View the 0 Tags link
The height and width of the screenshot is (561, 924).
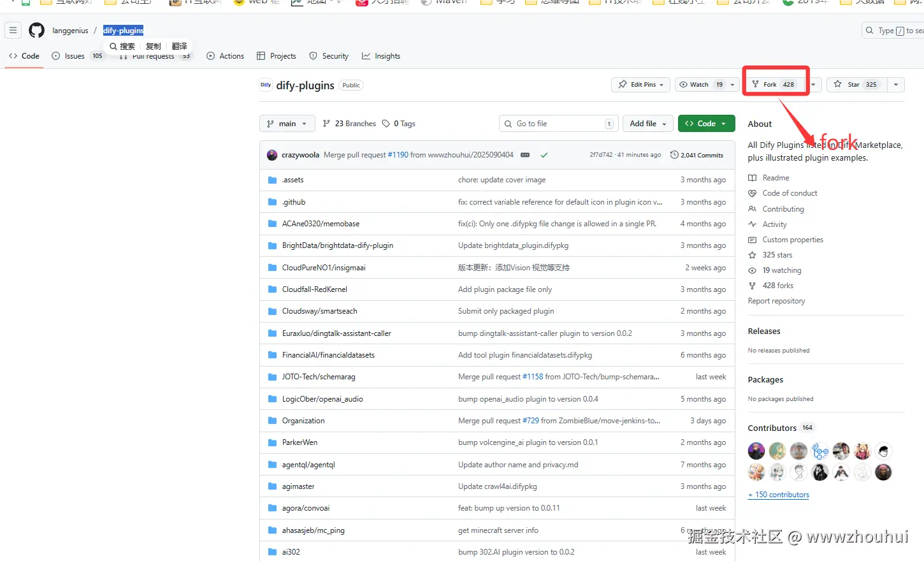coord(398,124)
